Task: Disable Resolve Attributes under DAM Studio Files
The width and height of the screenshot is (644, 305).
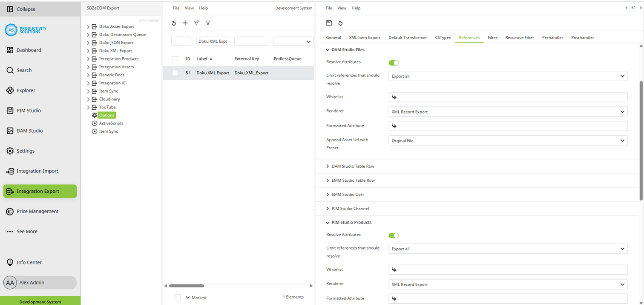Action: coord(394,63)
